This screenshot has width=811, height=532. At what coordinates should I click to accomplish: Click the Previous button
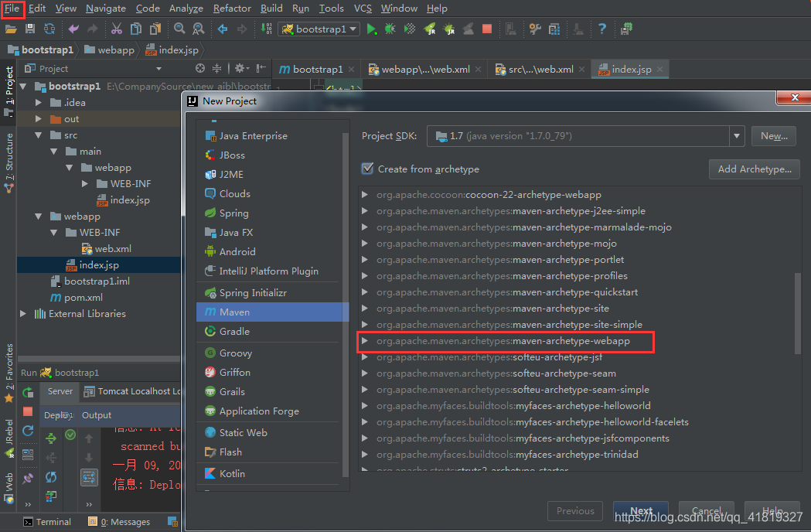[x=575, y=511]
